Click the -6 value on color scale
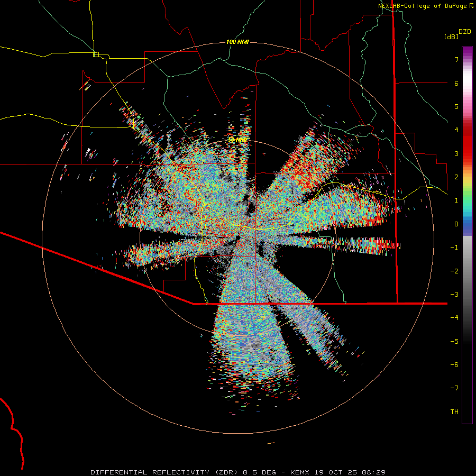The image size is (476, 476). (x=454, y=365)
